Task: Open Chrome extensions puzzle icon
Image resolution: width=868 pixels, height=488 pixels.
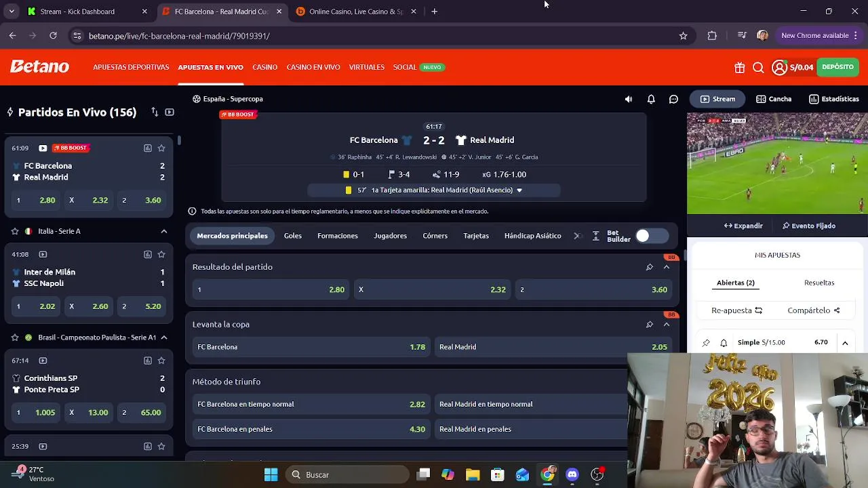Action: [712, 36]
